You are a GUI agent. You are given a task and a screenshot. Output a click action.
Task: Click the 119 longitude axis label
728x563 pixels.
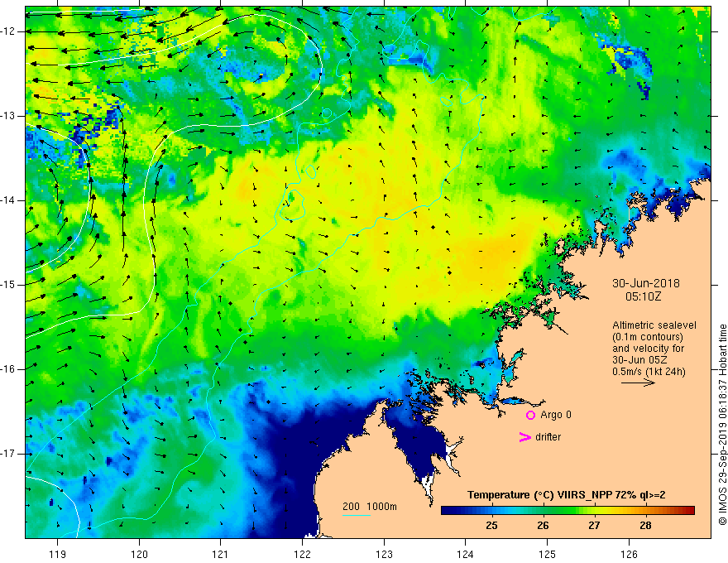point(57,554)
